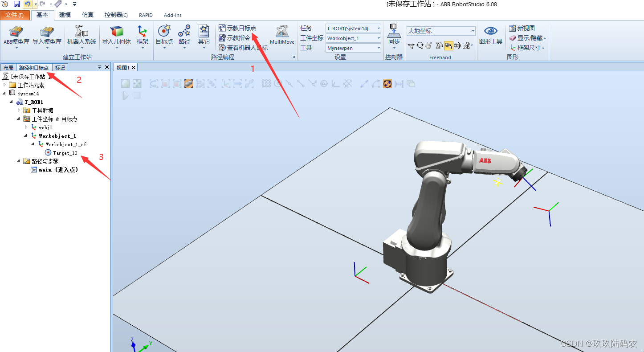Screen dimensions: 644x352
Task: Switch to the Add-Ins tab
Action: pyautogui.click(x=173, y=15)
